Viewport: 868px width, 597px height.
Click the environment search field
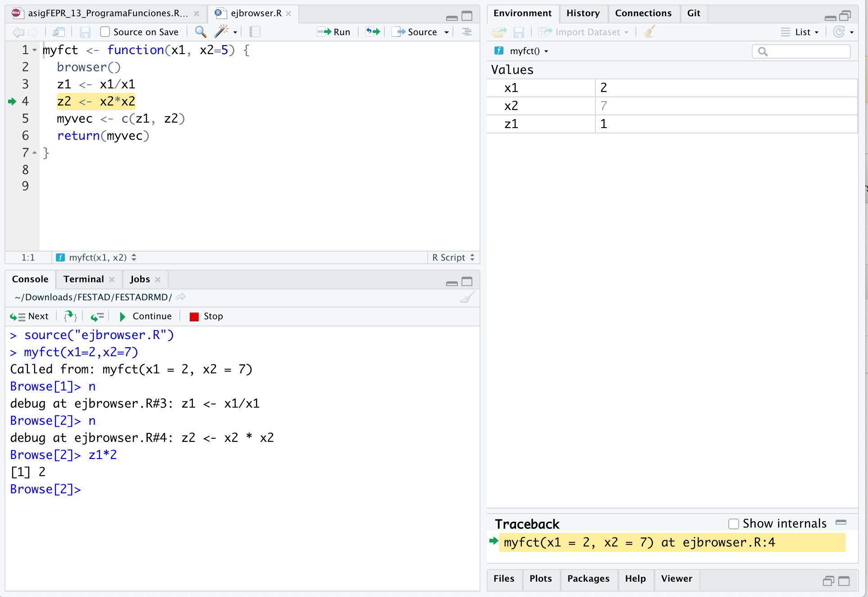coord(801,51)
